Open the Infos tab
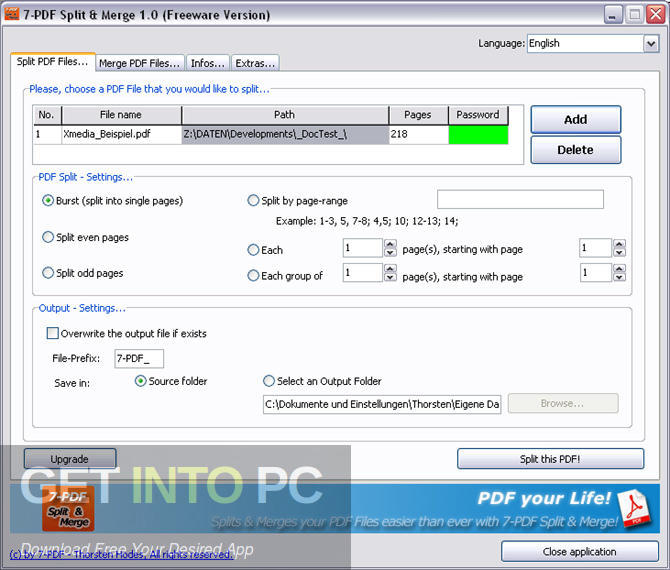The width and height of the screenshot is (670, 570). tap(208, 63)
